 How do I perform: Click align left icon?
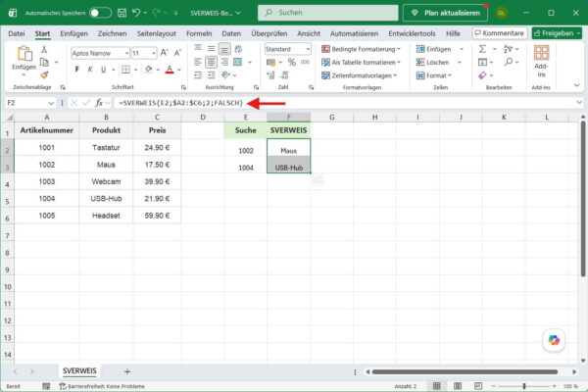[x=198, y=62]
